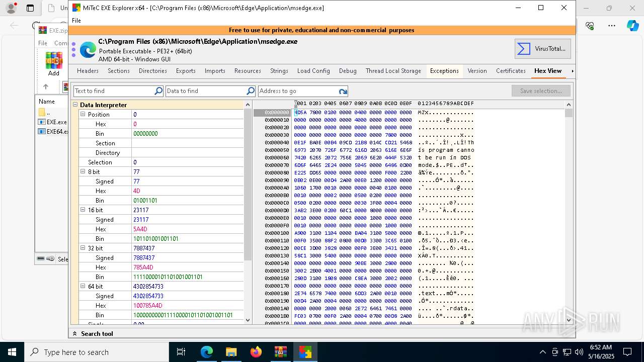
Task: Select EXE.exe in WinRAR file list
Action: [53, 122]
